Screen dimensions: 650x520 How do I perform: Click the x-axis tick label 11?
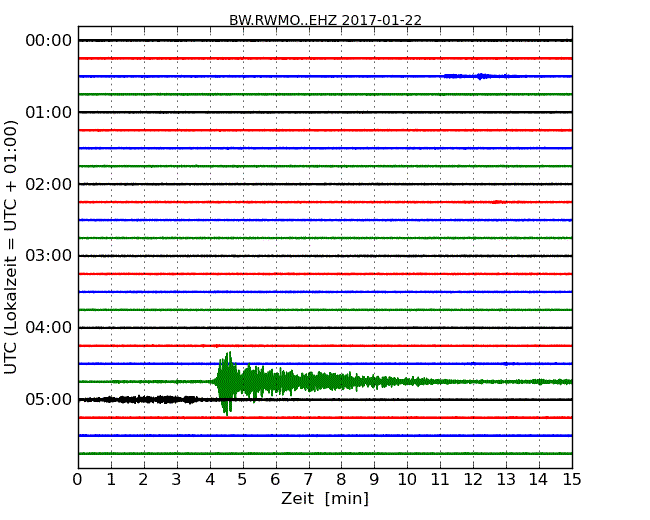440,480
